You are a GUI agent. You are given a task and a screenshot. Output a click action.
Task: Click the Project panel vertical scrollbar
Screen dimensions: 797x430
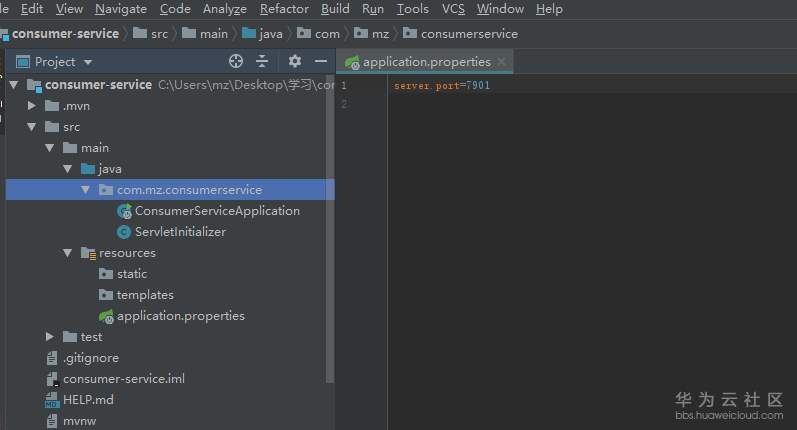click(330, 229)
